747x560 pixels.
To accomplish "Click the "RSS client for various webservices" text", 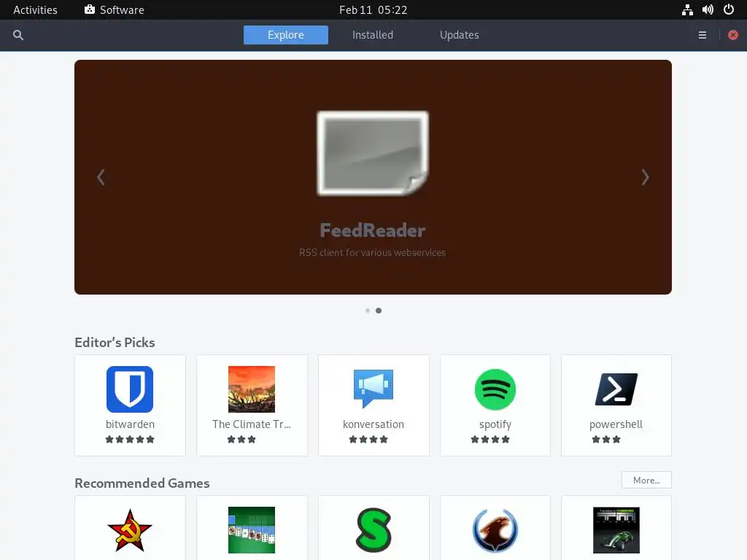I will click(373, 252).
